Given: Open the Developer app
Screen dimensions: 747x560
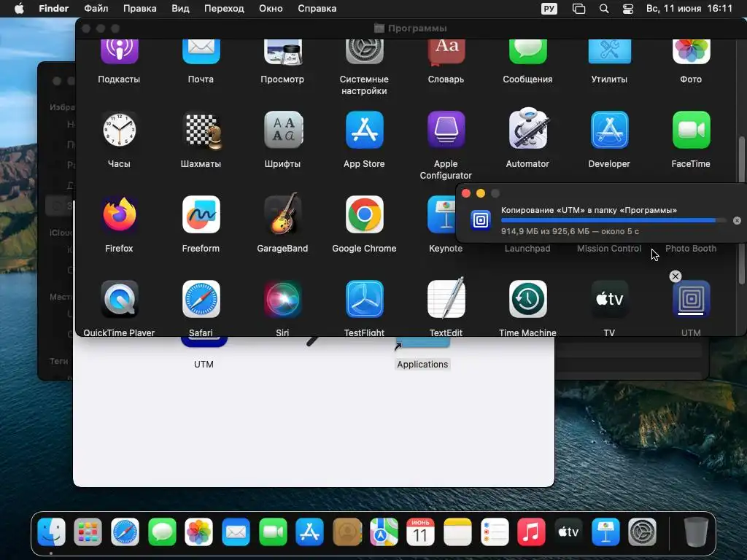Looking at the screenshot, I should (609, 130).
